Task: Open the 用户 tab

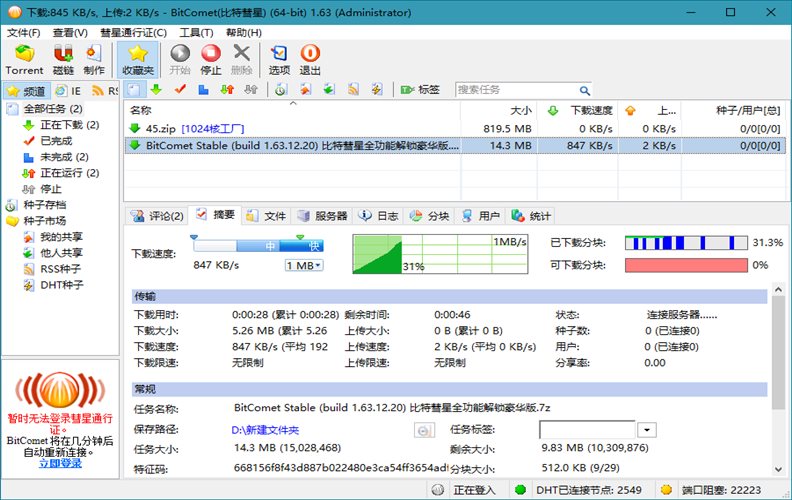Action: pyautogui.click(x=481, y=216)
